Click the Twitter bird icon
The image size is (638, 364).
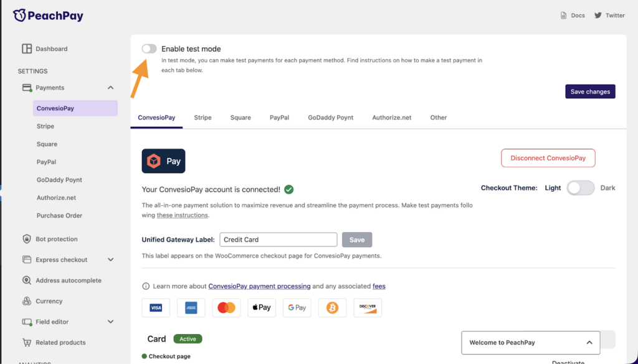tap(598, 15)
